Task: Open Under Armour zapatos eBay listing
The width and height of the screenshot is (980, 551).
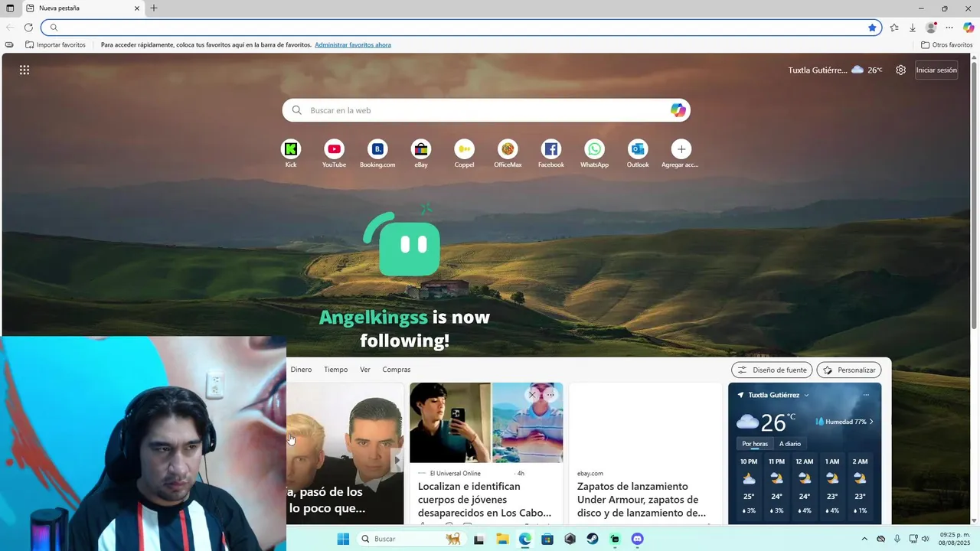Action: click(x=642, y=500)
